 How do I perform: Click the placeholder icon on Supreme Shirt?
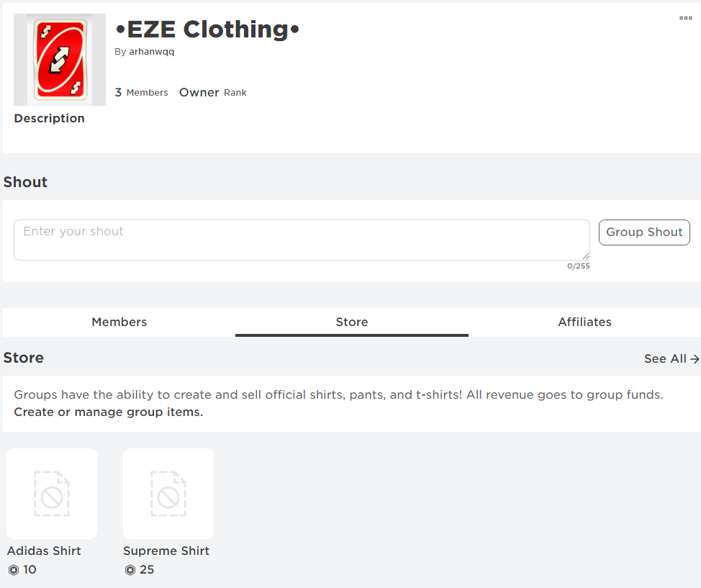tap(168, 494)
